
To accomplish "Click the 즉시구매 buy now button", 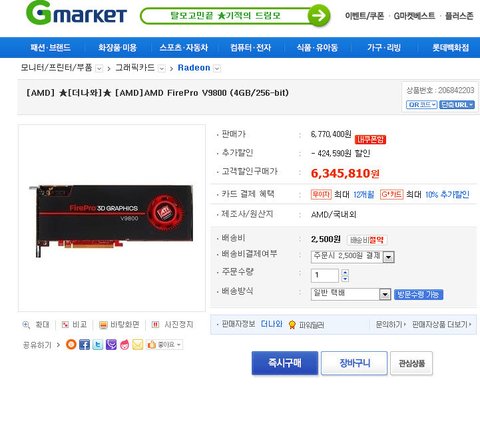I will click(x=285, y=363).
